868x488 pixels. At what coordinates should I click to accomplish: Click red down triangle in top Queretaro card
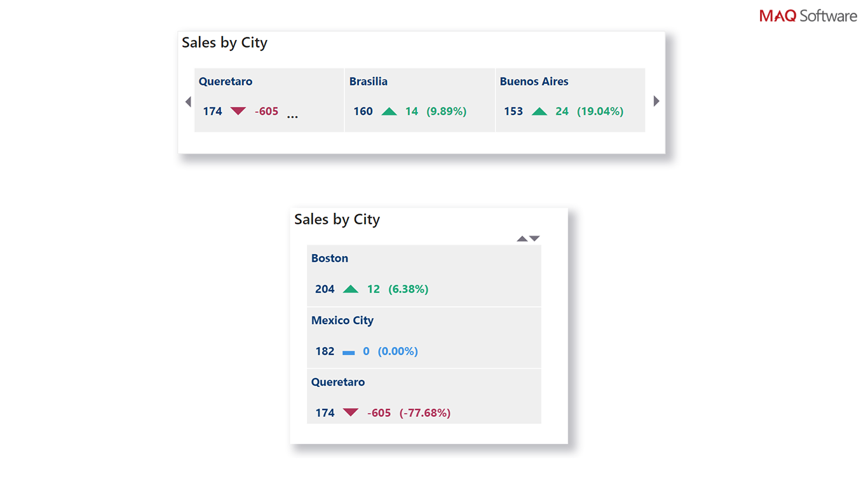coord(238,111)
